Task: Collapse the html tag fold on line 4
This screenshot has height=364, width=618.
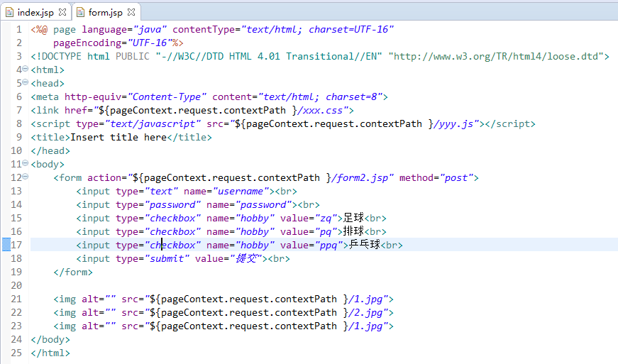Action: coord(26,69)
